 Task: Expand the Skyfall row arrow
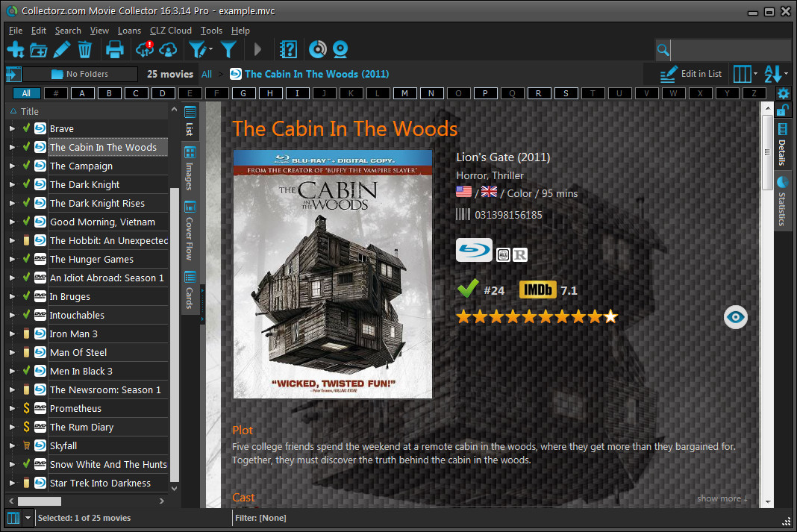coord(12,445)
